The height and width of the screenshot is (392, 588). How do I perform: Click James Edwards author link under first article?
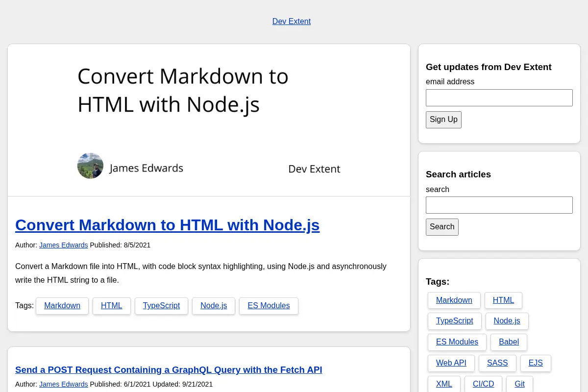tap(64, 245)
